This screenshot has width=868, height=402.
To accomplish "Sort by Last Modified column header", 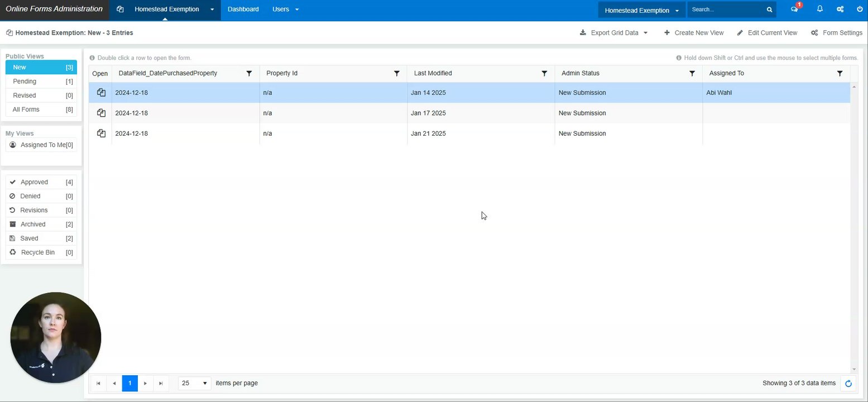I will click(x=433, y=73).
